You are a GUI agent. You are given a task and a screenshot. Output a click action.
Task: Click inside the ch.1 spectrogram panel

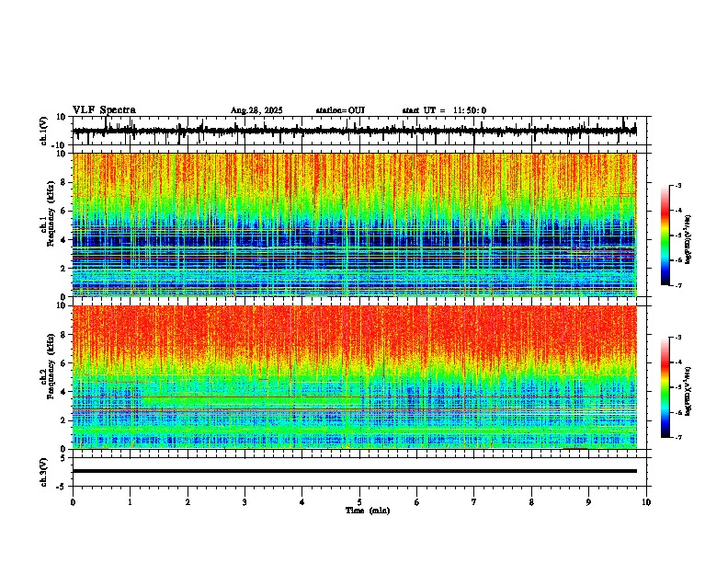tap(355, 224)
